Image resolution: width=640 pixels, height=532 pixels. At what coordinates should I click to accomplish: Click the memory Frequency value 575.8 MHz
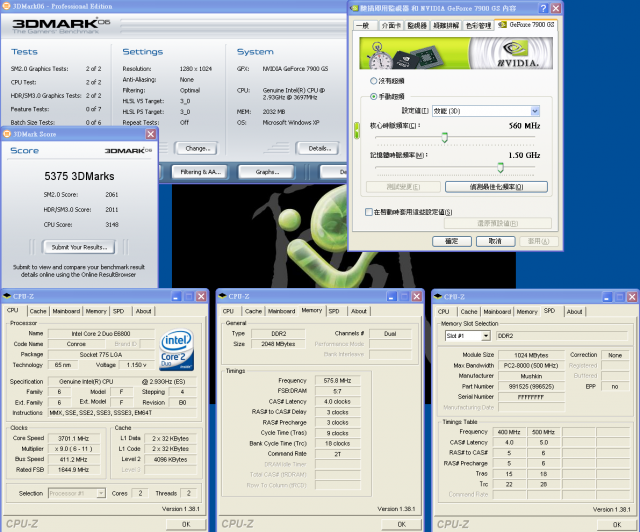point(337,381)
